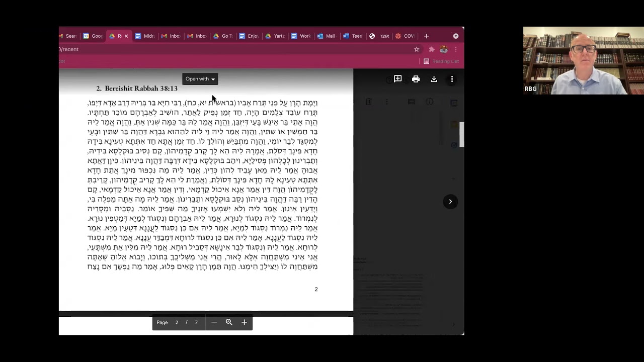Viewport: 644px width, 362px height.
Task: Click the heading '2. Bereishit Rabbah 38:13'
Action: point(137,88)
